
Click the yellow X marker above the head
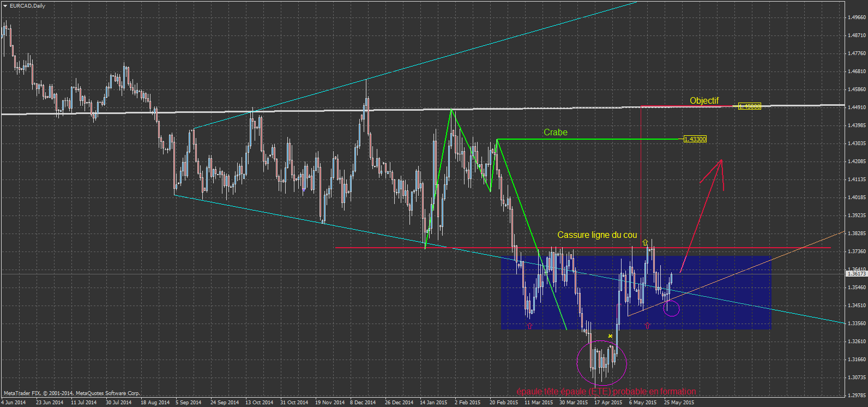point(610,336)
